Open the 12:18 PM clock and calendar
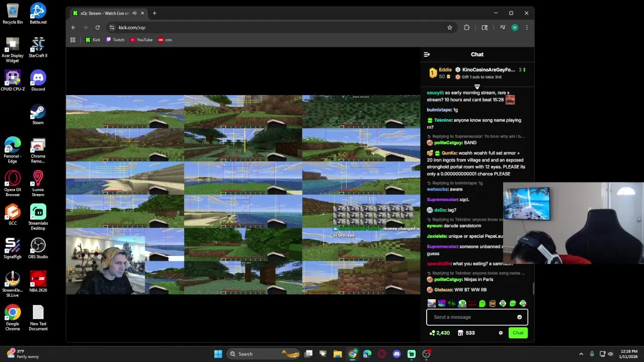644x362 pixels. point(629,354)
